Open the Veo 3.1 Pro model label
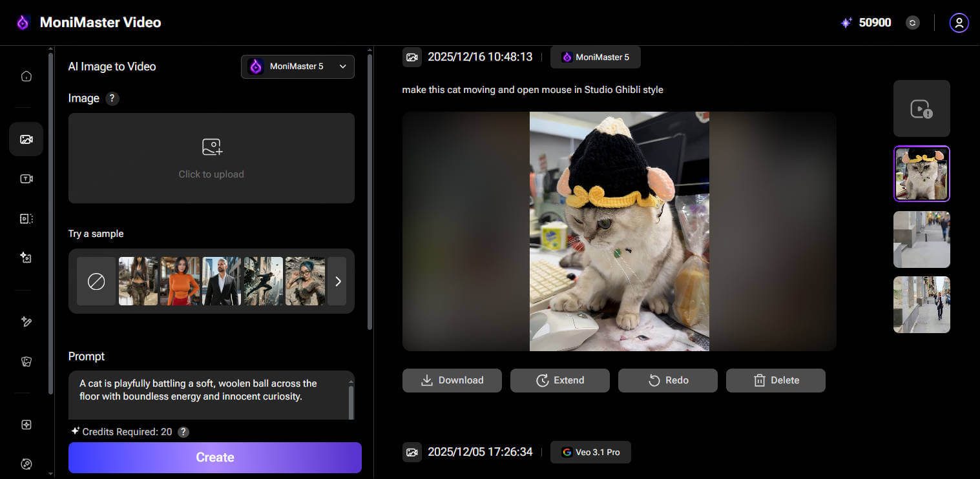 [x=590, y=452]
